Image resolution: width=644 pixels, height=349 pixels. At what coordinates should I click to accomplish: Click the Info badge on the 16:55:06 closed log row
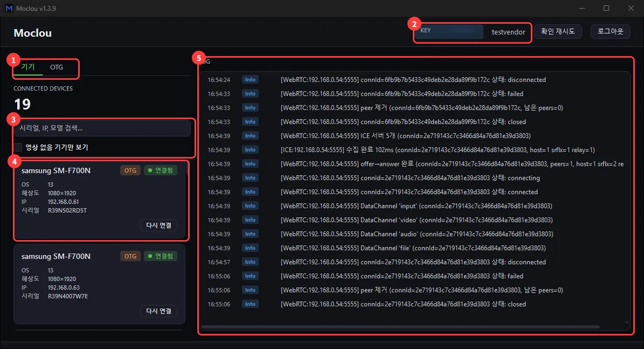pos(250,304)
